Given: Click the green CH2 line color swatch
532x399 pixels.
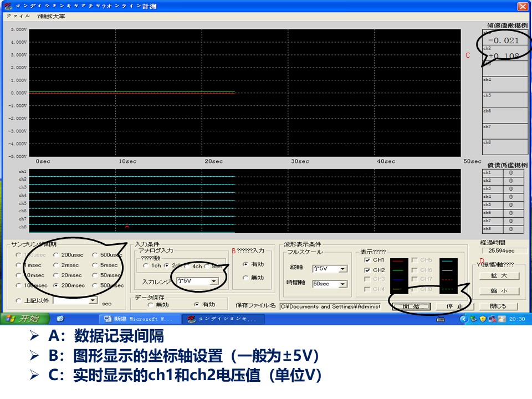Looking at the screenshot, I should coord(399,270).
